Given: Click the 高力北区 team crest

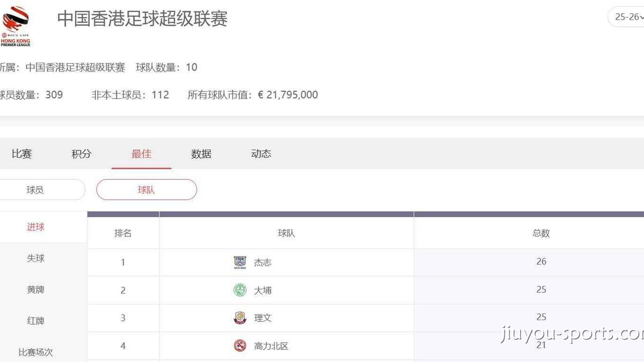Looking at the screenshot, I should coord(240,346).
